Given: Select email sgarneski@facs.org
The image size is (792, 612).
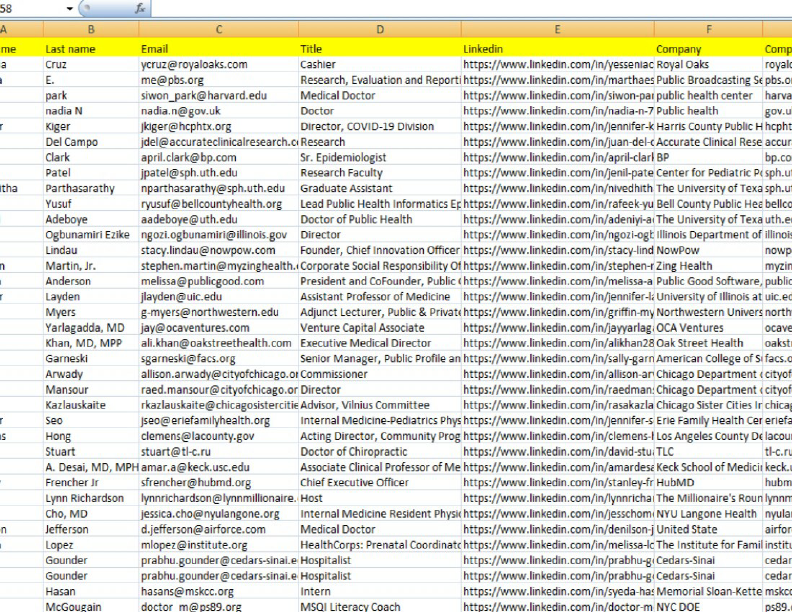Looking at the screenshot, I should pyautogui.click(x=219, y=359).
